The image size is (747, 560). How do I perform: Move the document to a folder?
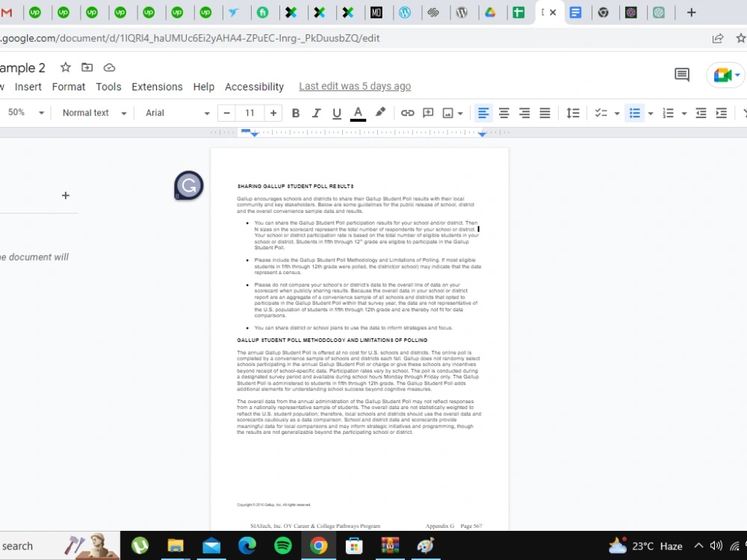[87, 68]
